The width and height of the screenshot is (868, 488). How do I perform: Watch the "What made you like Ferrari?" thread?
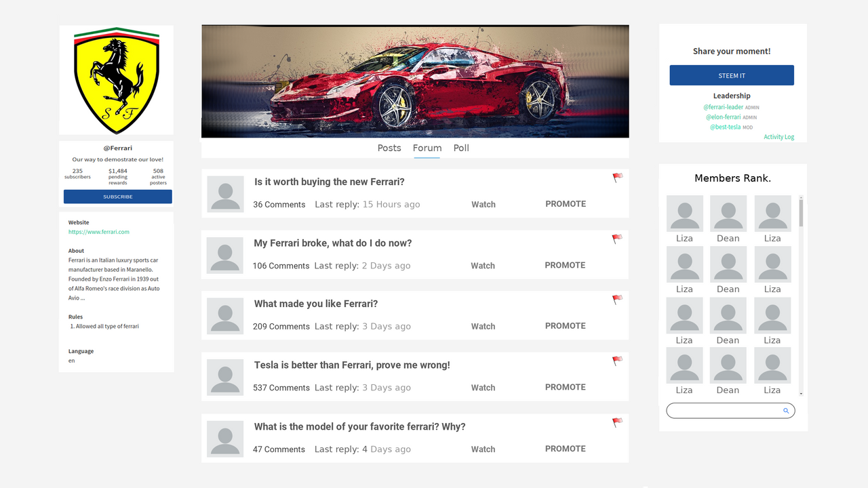tap(483, 326)
